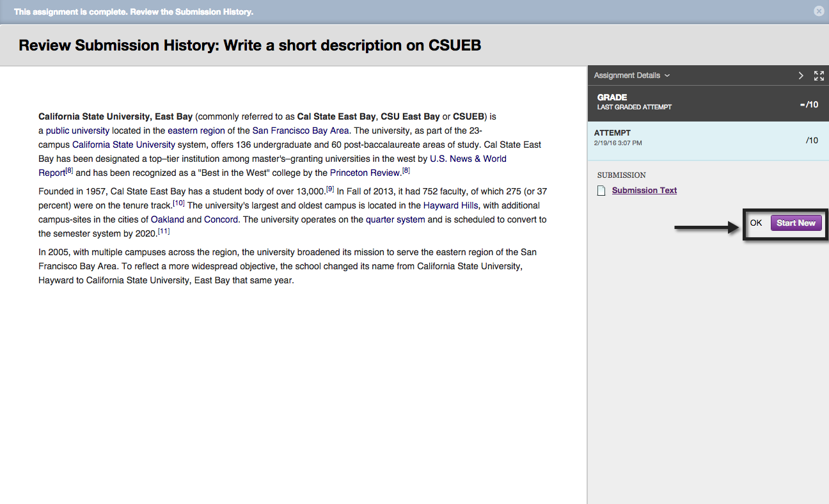The height and width of the screenshot is (504, 829).
Task: Open the Submission Text link
Action: click(x=644, y=191)
